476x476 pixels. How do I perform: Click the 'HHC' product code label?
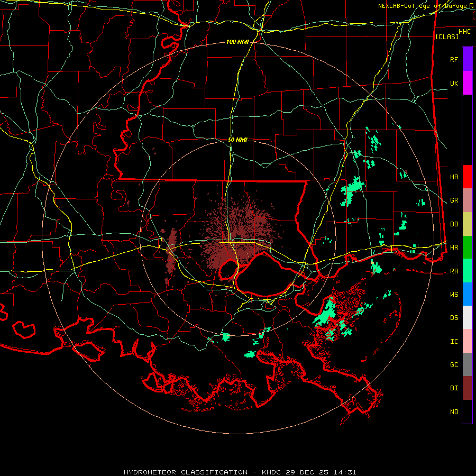465,32
